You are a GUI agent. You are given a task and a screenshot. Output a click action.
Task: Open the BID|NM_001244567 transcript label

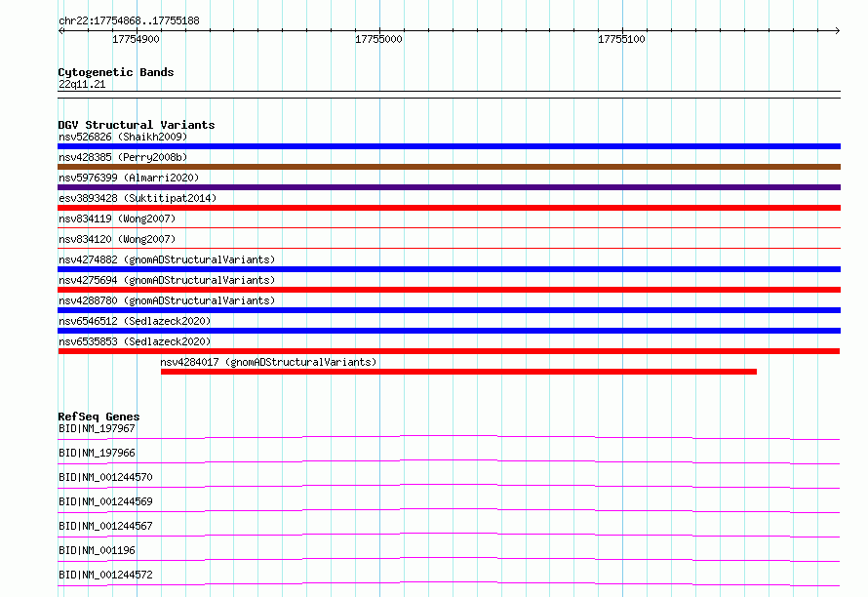[x=105, y=526]
